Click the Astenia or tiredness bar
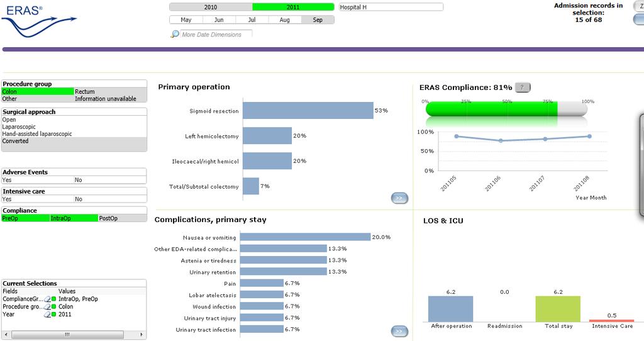Viewport: 644px width, 341px height. [x=284, y=260]
